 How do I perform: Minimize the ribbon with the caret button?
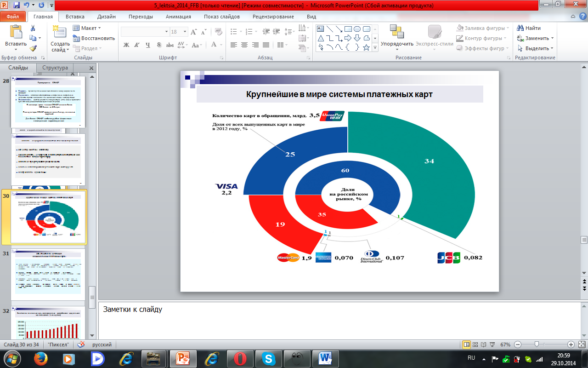click(574, 17)
